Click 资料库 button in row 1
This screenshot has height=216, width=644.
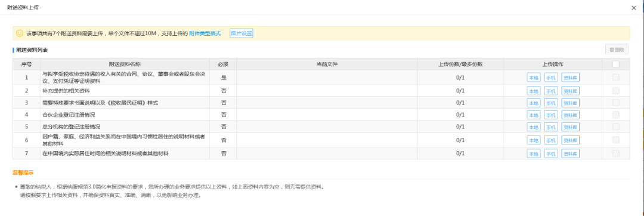[x=570, y=78]
